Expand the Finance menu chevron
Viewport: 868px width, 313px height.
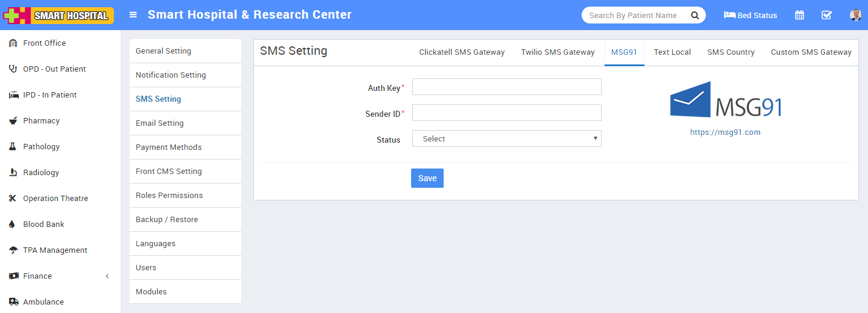[x=107, y=276]
